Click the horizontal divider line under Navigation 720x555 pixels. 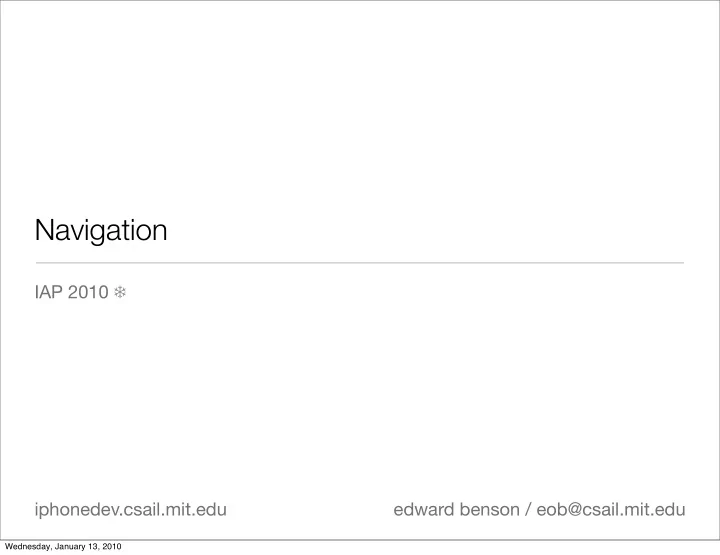360,263
